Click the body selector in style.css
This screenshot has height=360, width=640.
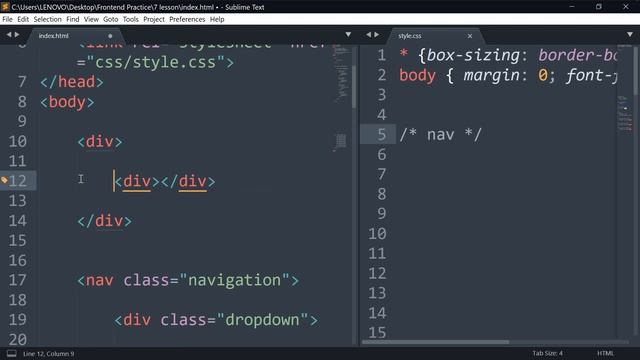(x=417, y=75)
